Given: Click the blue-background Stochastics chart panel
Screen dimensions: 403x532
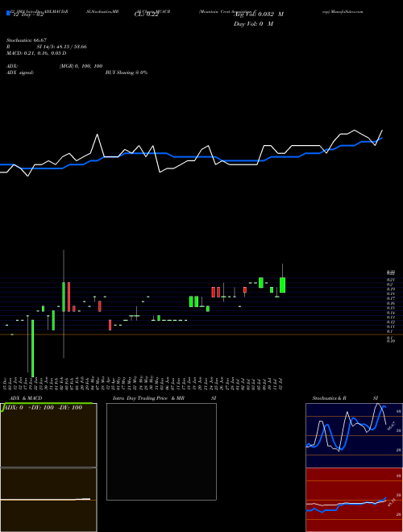Looking at the screenshot, I should 354,435.
